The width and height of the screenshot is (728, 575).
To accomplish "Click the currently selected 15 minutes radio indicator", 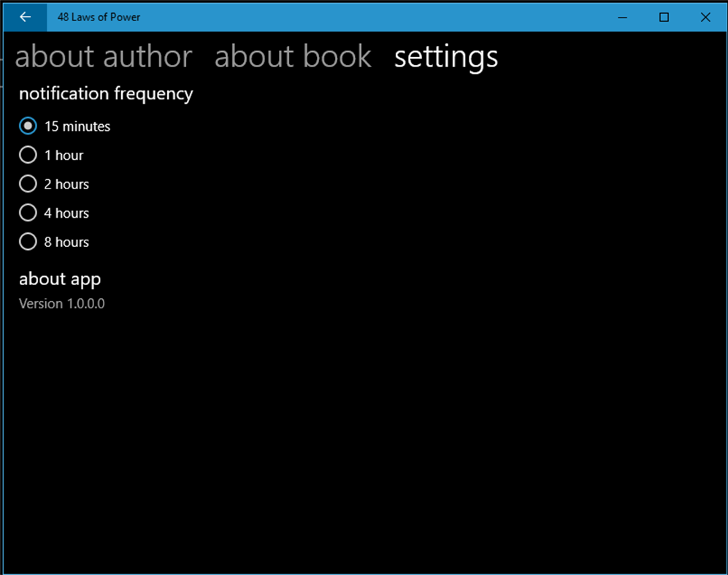I will click(x=28, y=126).
